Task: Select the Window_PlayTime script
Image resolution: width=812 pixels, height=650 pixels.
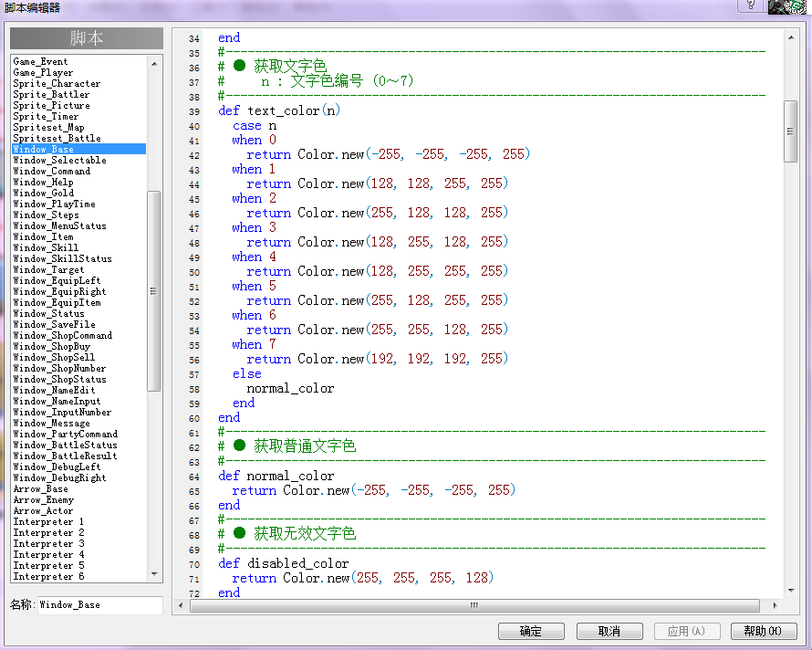Action: click(79, 204)
